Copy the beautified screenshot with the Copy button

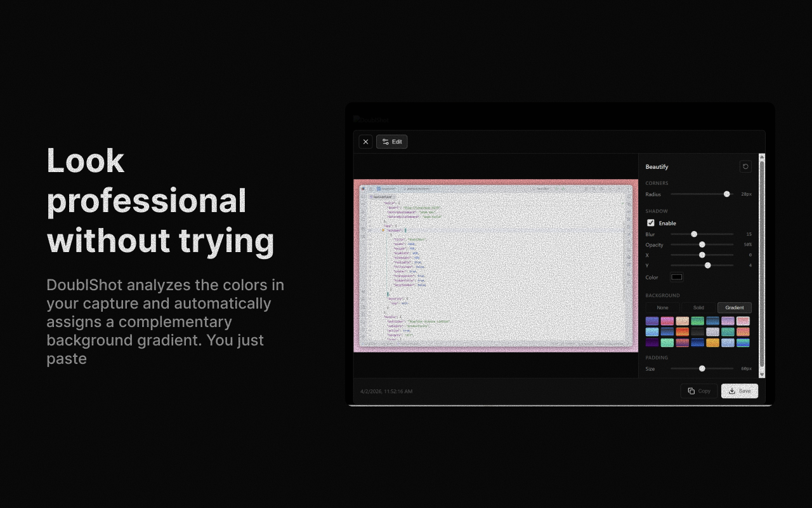click(x=699, y=391)
